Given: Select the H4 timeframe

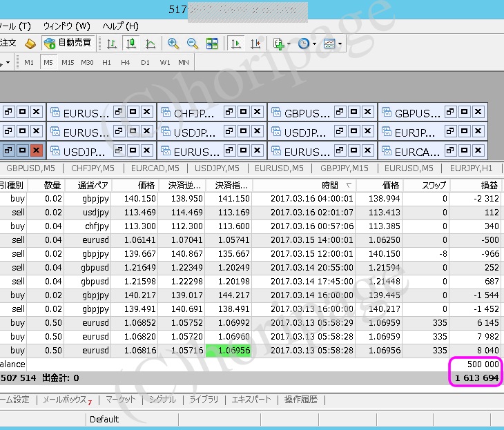Looking at the screenshot, I should pos(126,62).
